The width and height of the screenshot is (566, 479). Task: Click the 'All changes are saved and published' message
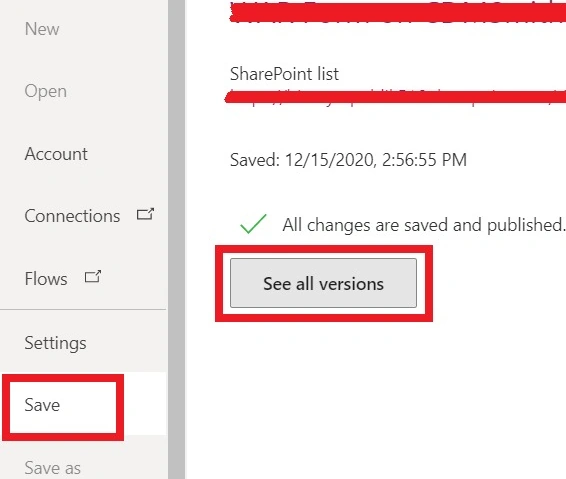tap(423, 225)
